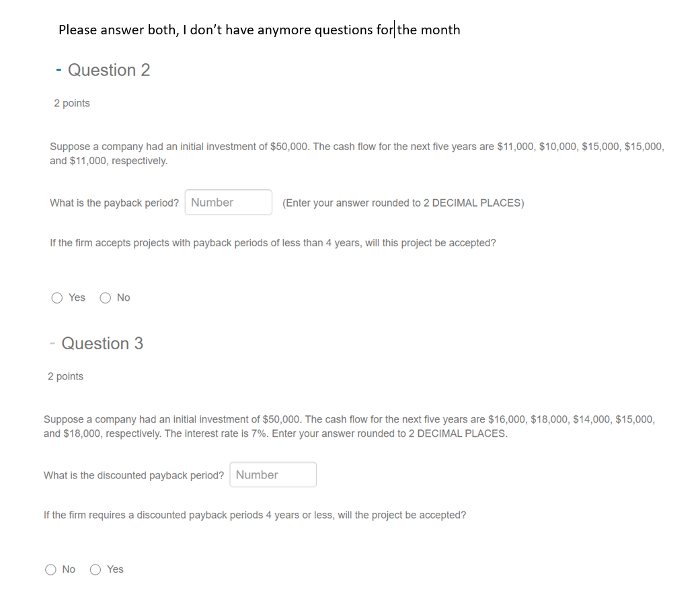Screen dimensions: 700x607
Task: Click the Question 3 heading
Action: pyautogui.click(x=103, y=343)
